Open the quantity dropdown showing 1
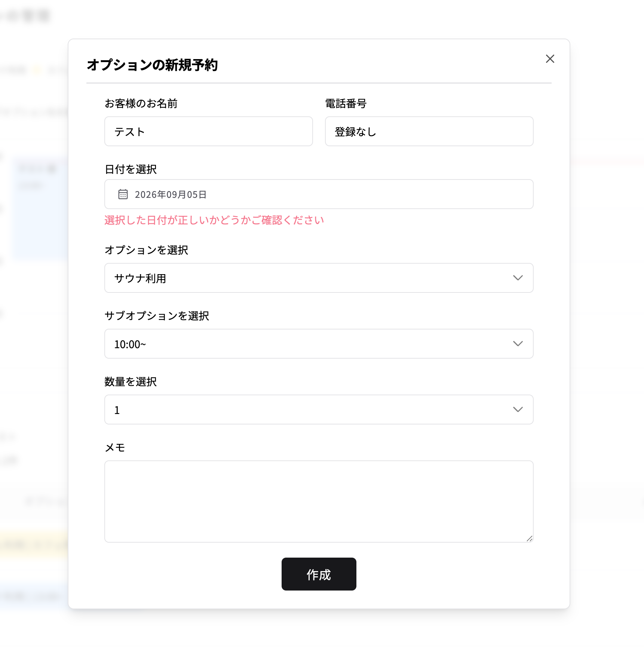This screenshot has width=644, height=647. [x=319, y=410]
